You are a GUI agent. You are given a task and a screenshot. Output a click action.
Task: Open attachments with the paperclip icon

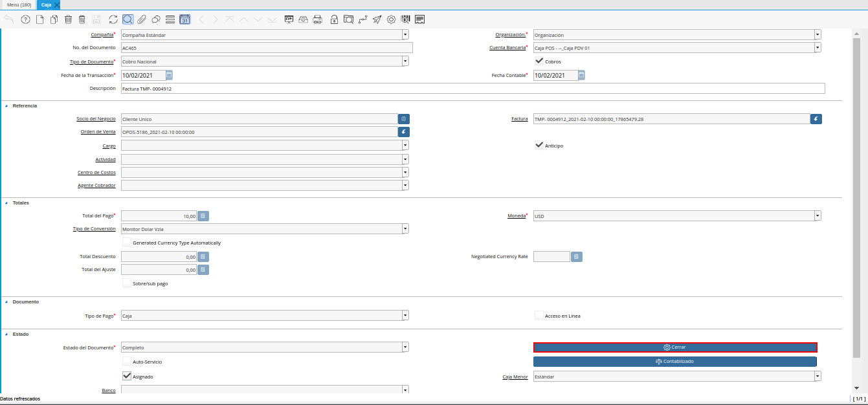142,19
